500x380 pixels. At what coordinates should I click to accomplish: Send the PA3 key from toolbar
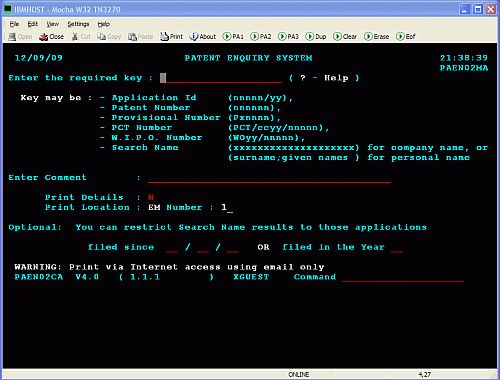288,36
